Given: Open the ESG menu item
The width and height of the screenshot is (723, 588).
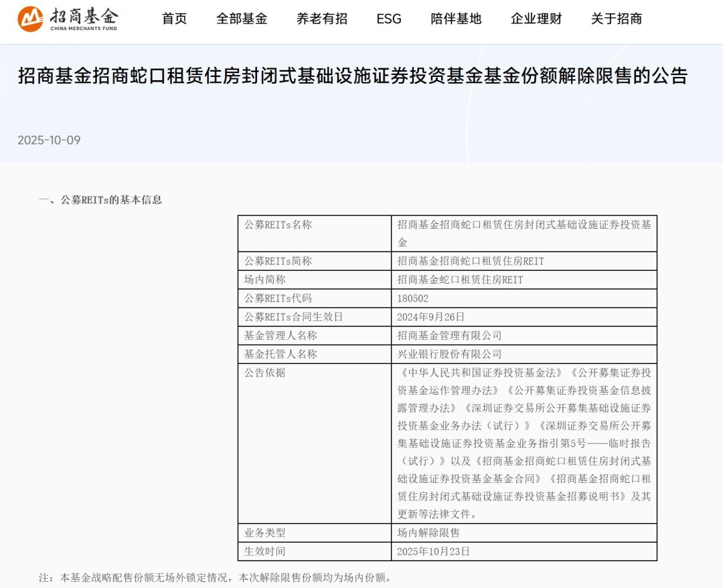Looking at the screenshot, I should pyautogui.click(x=389, y=19).
